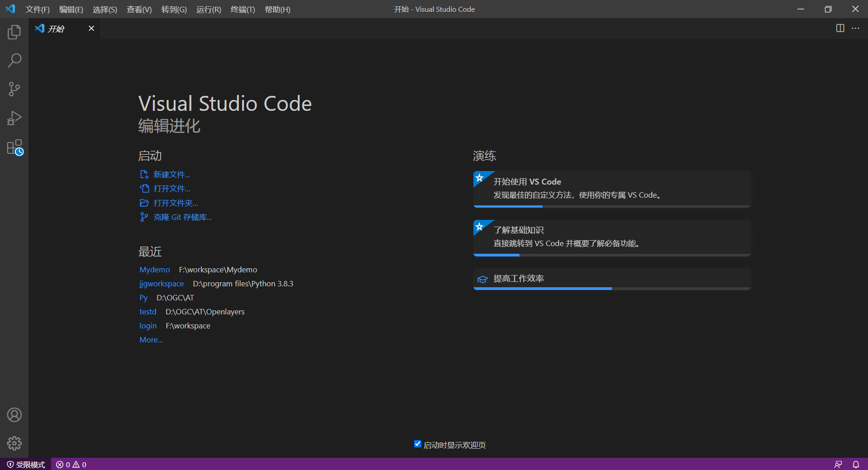Image resolution: width=868 pixels, height=470 pixels.
Task: Click progress bar under 开始使用 VS Code
Action: 612,206
